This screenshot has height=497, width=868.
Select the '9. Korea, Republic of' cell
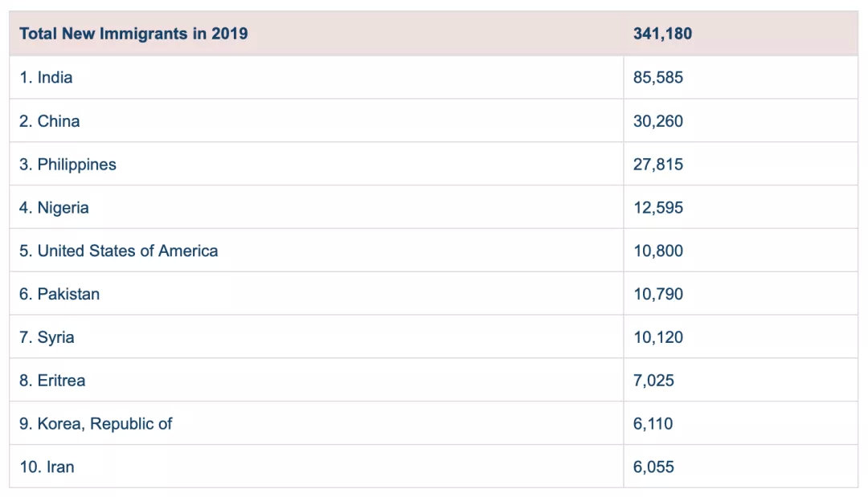[96, 424]
